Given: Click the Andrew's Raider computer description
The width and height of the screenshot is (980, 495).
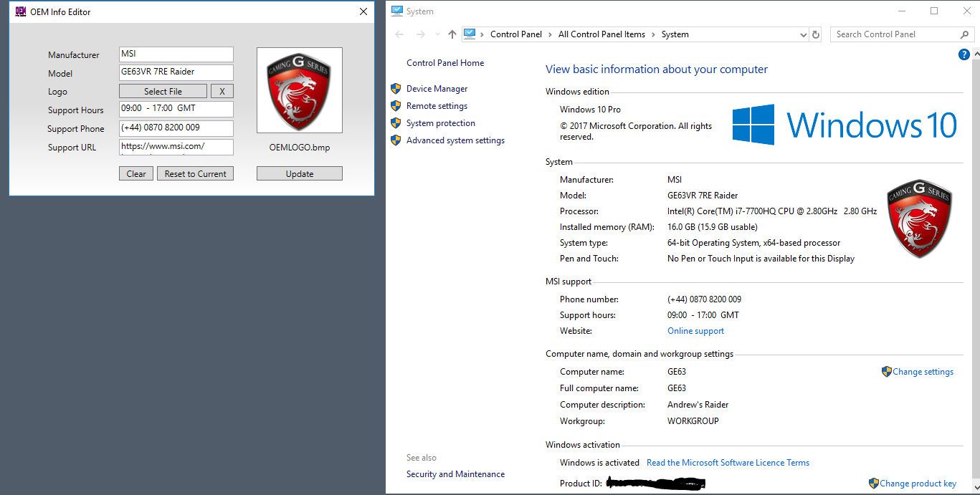Looking at the screenshot, I should 698,405.
